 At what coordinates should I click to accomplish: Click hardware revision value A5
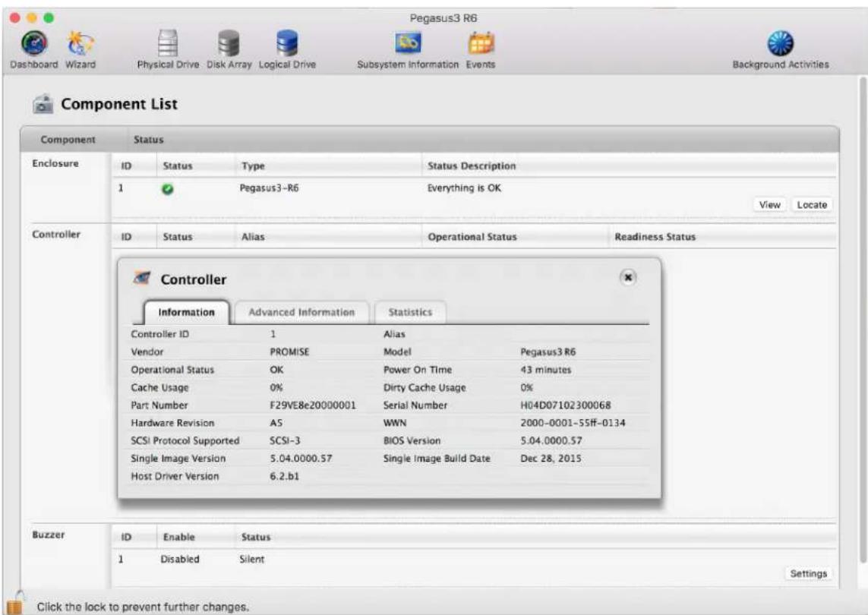(x=276, y=423)
